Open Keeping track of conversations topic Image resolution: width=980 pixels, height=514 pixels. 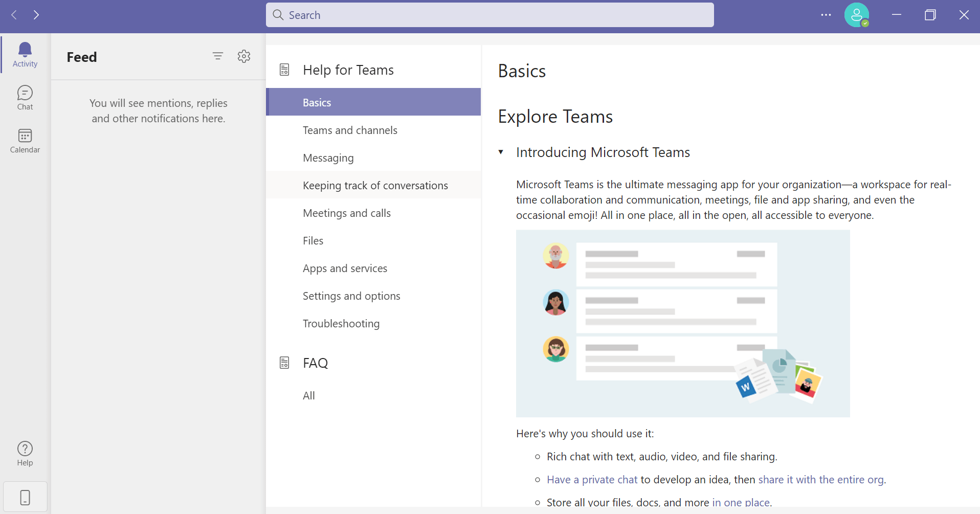tap(373, 185)
